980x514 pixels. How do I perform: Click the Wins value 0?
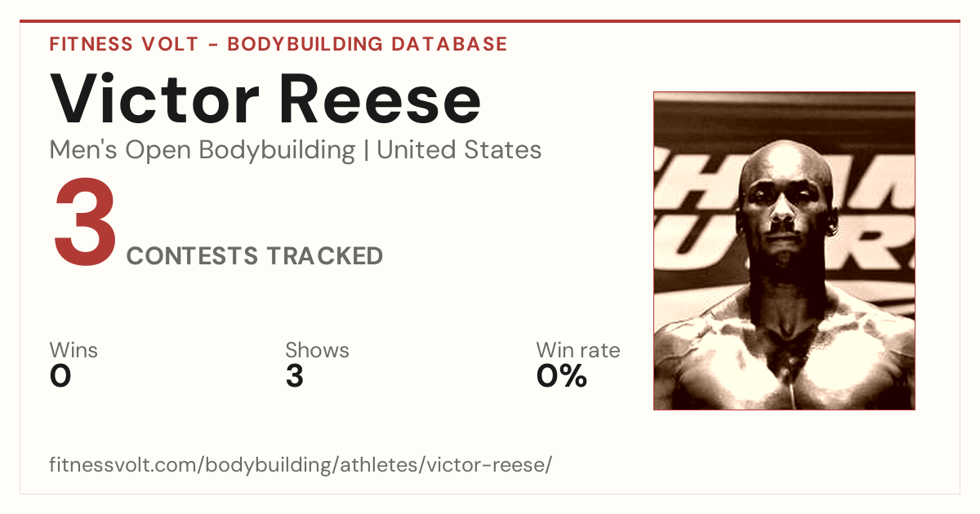pos(60,376)
